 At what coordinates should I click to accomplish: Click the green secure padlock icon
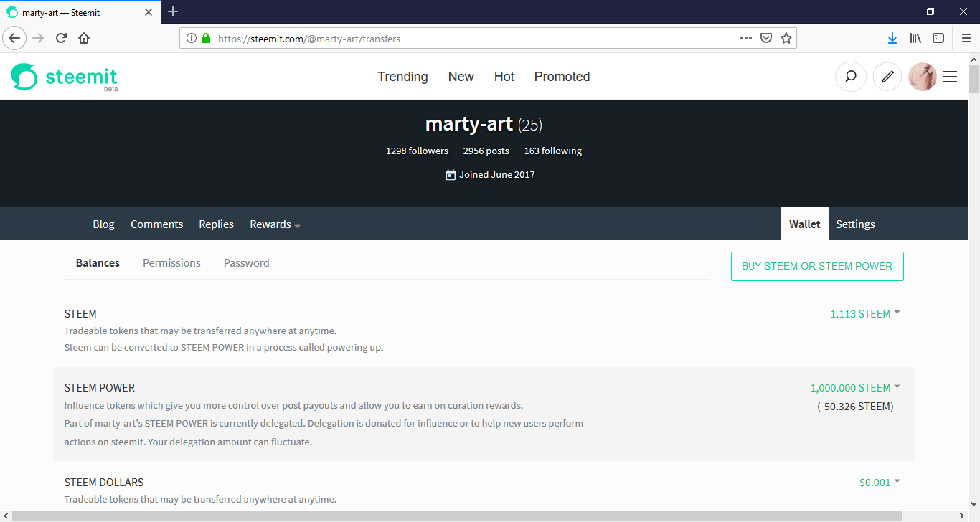(206, 39)
